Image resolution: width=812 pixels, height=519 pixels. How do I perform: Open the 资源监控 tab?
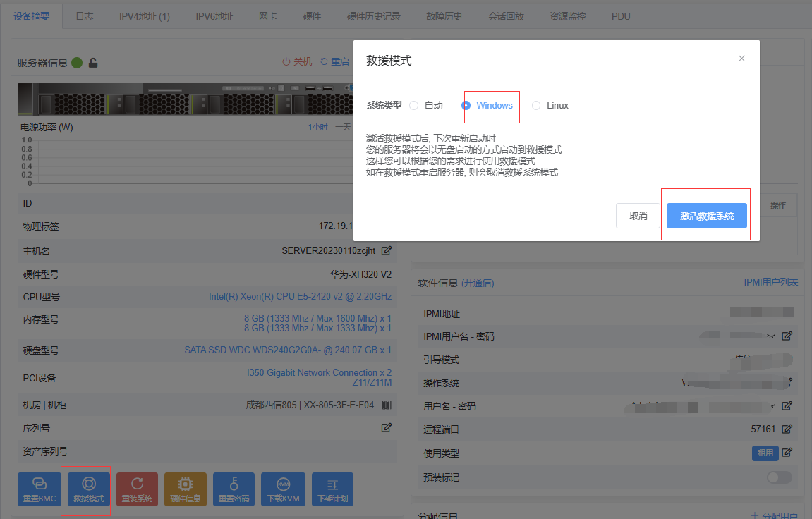point(567,16)
